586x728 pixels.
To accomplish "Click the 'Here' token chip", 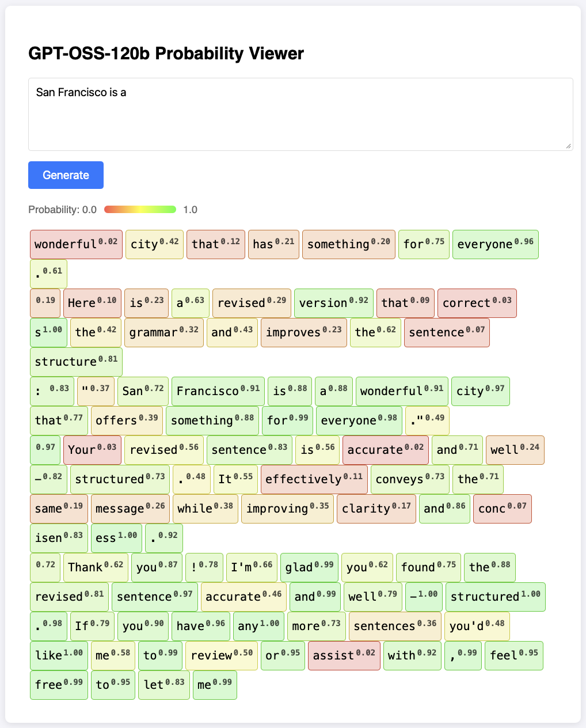I will click(x=92, y=303).
